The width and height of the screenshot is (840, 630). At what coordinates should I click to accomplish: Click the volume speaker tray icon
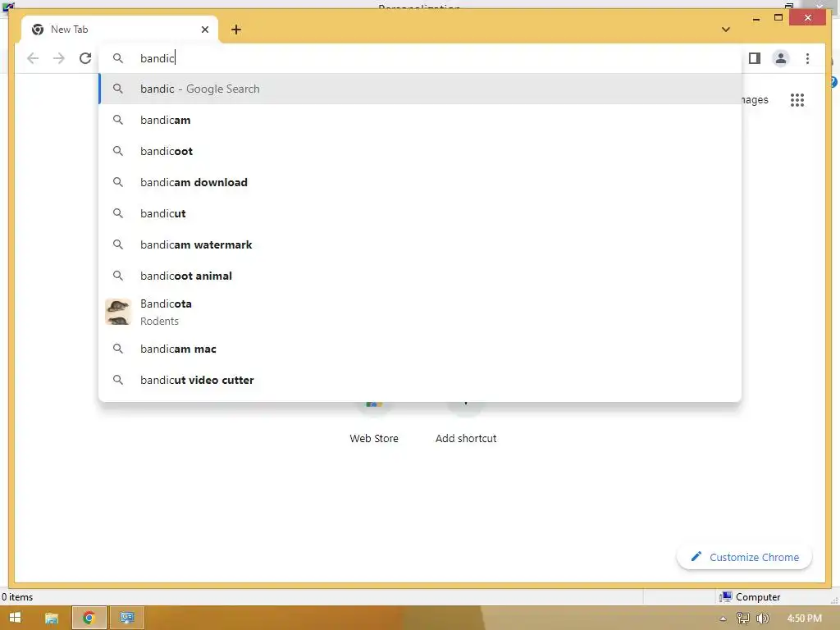pos(763,619)
